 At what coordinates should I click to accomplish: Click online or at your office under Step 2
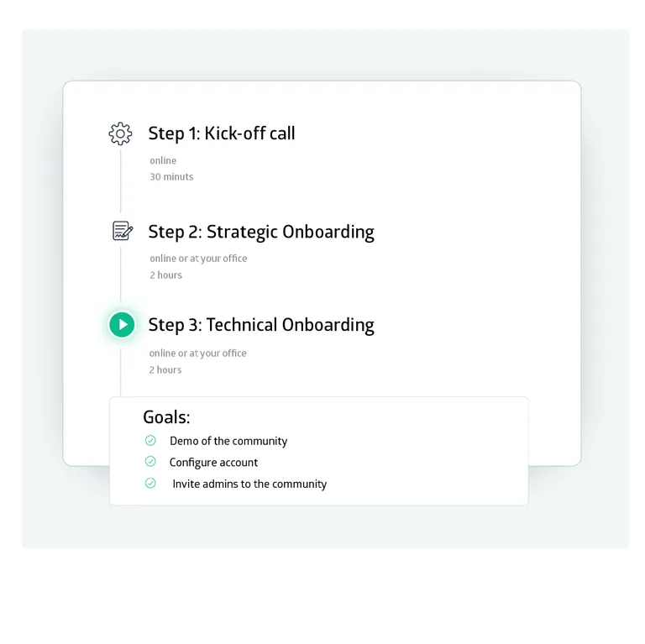pos(198,259)
